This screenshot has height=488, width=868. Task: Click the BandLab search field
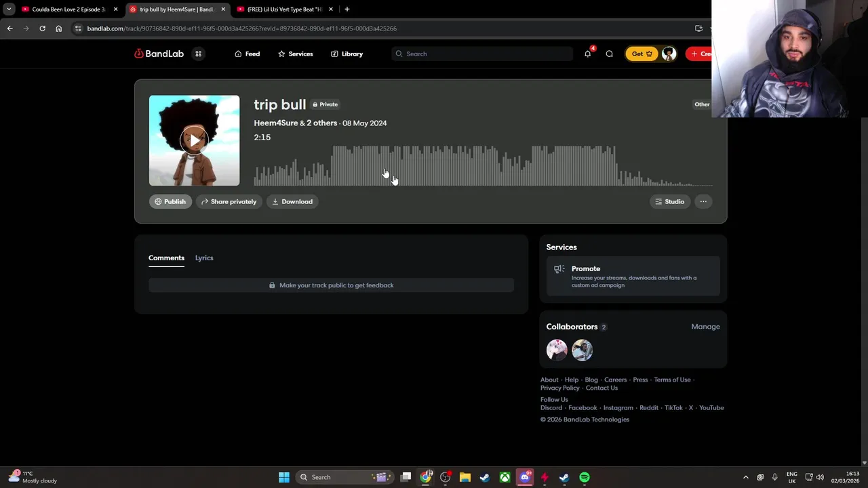(482, 54)
